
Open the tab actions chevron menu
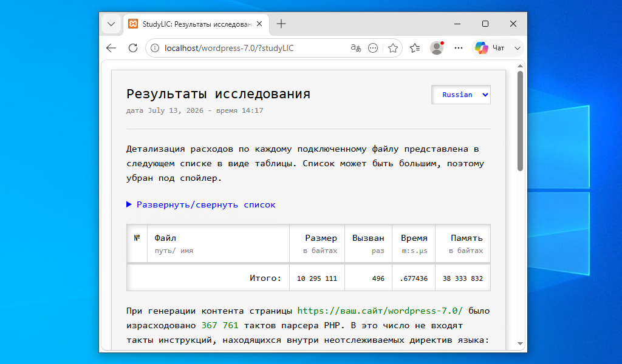tap(111, 24)
